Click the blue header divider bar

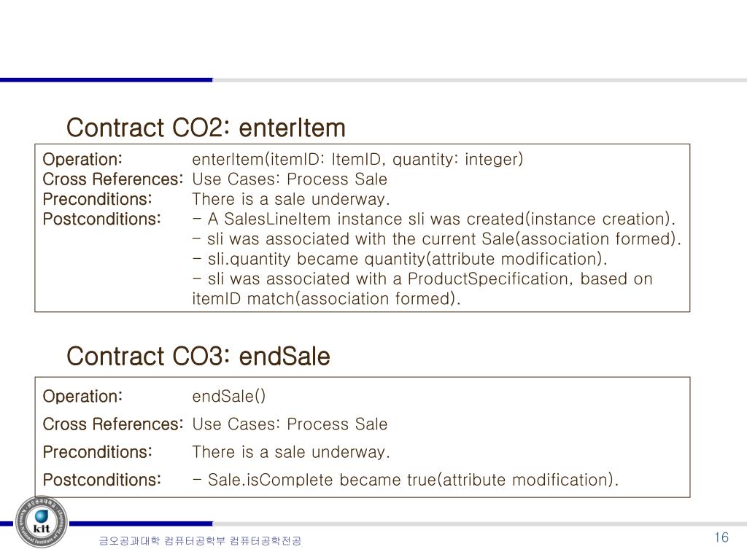point(107,80)
